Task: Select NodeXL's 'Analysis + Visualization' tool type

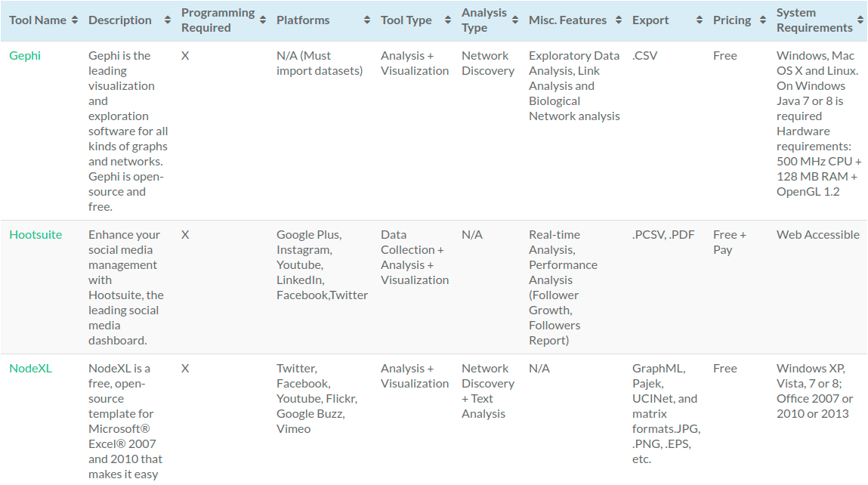Action: tap(415, 376)
